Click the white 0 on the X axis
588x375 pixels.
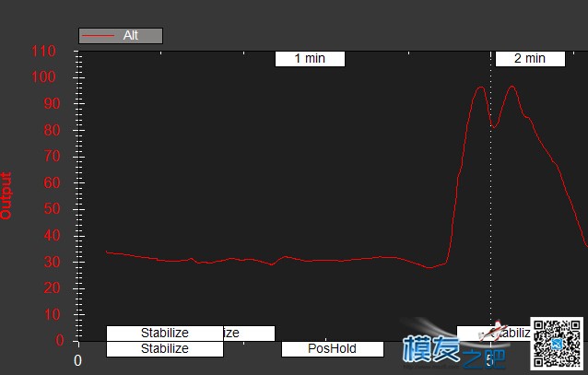77,361
